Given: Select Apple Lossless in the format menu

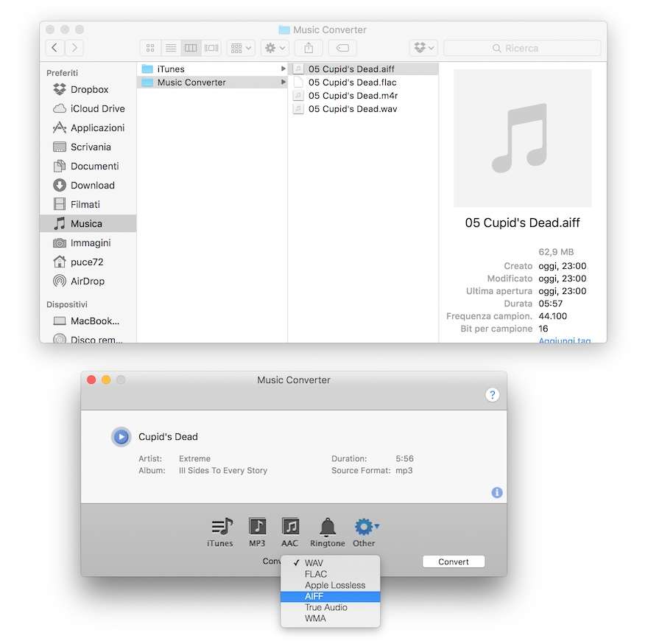Looking at the screenshot, I should [330, 585].
